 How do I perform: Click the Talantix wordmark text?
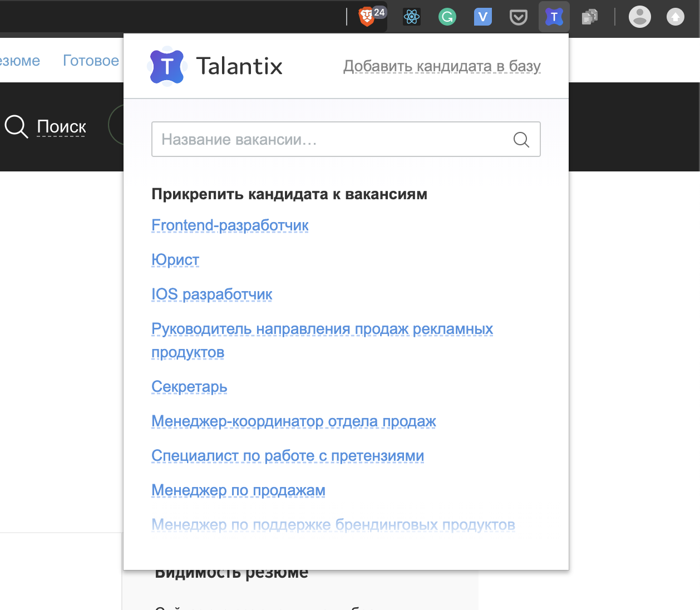(239, 66)
